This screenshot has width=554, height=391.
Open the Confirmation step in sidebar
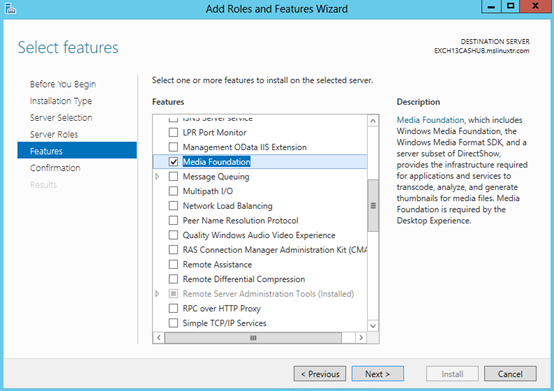click(x=55, y=168)
